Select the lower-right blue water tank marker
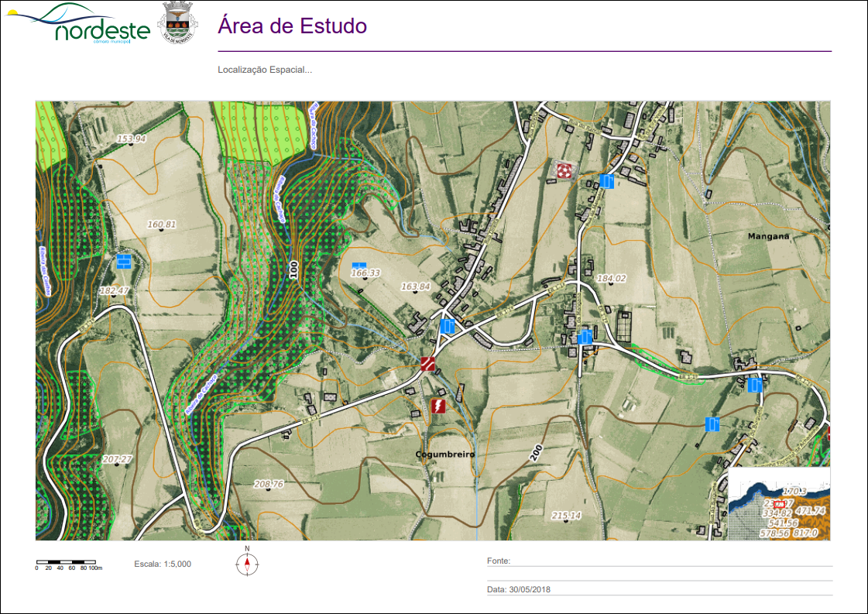The width and height of the screenshot is (868, 614). click(x=712, y=423)
